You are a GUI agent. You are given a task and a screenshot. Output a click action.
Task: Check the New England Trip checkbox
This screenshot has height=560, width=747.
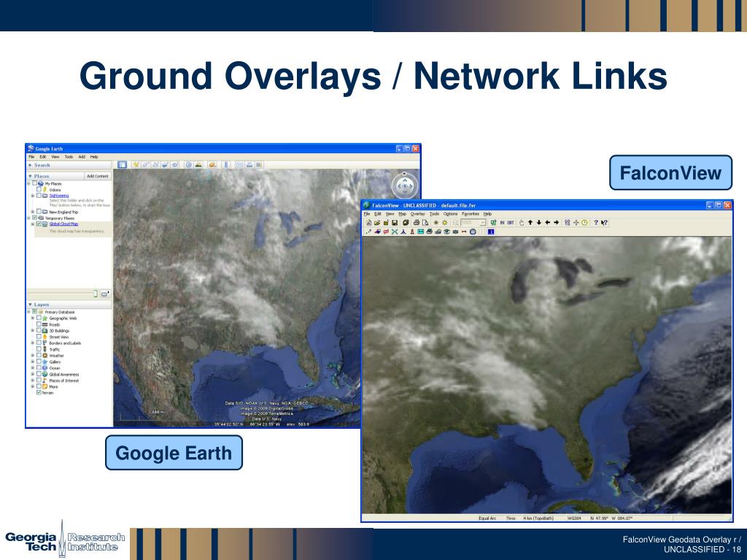click(x=39, y=211)
